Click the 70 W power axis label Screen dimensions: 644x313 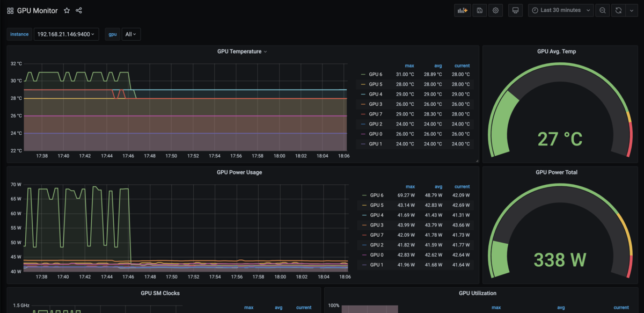tap(16, 184)
